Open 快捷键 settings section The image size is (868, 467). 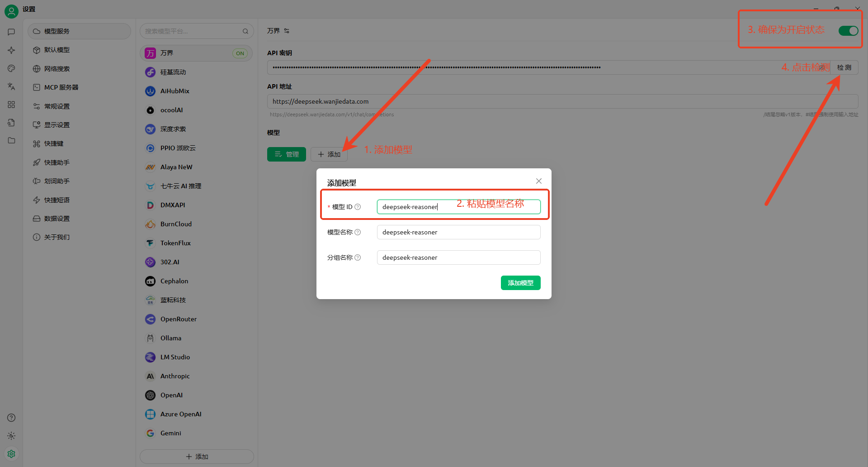point(79,143)
